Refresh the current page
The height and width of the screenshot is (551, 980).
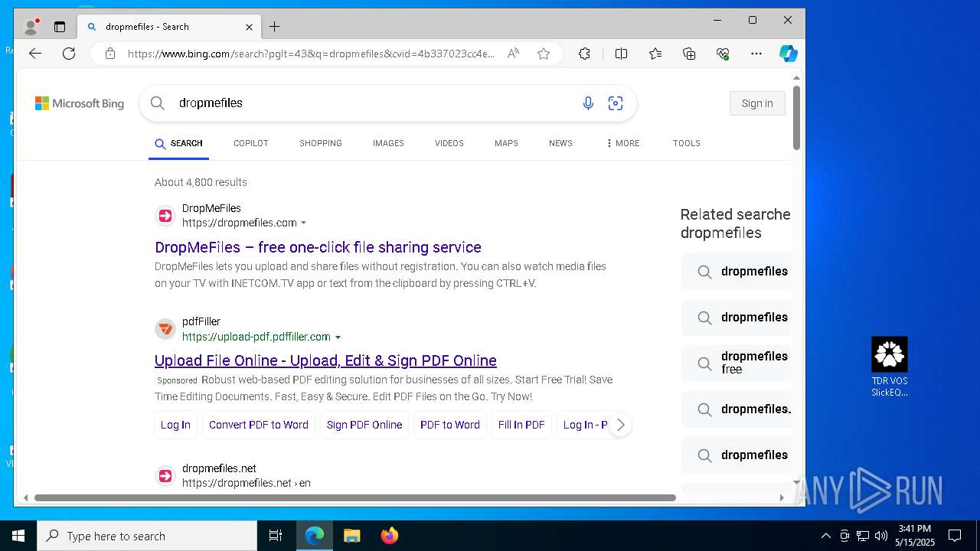point(69,54)
